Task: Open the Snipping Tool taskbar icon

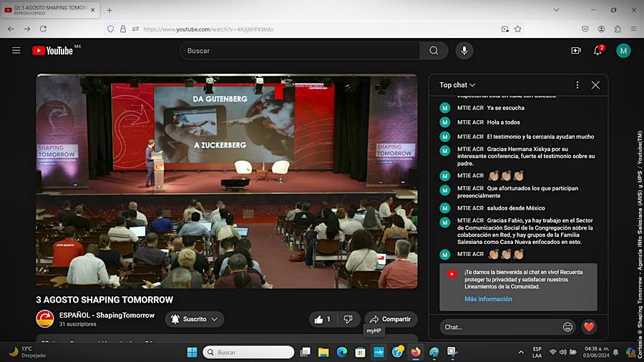Action: [x=452, y=352]
